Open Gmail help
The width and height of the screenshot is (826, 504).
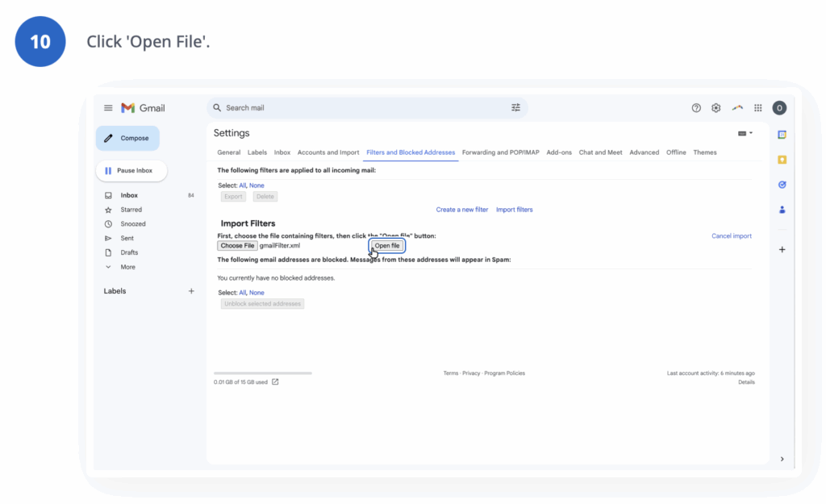pos(696,107)
